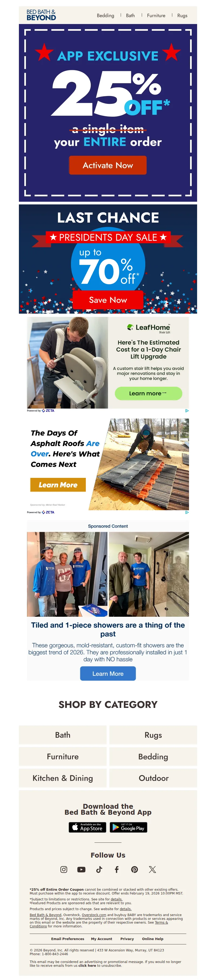Open the TikTok social icon
Image resolution: width=216 pixels, height=980 pixels.
[x=99, y=869]
